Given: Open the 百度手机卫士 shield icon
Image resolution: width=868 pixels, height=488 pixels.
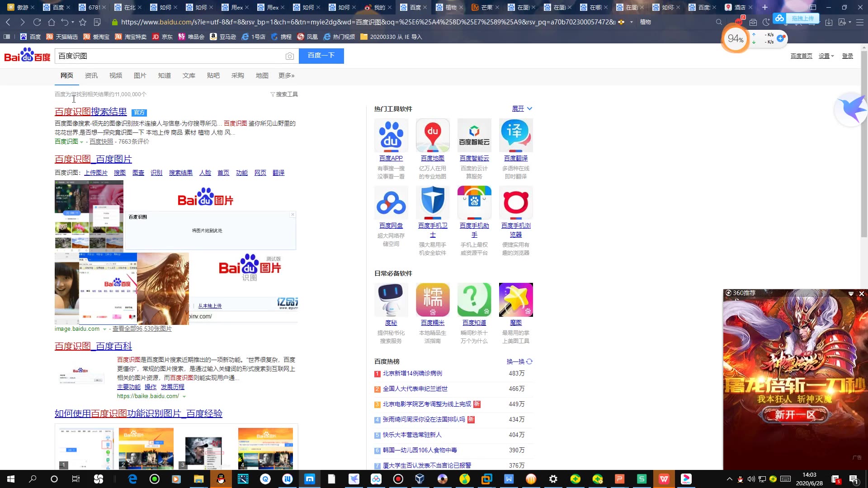Looking at the screenshot, I should click(433, 203).
